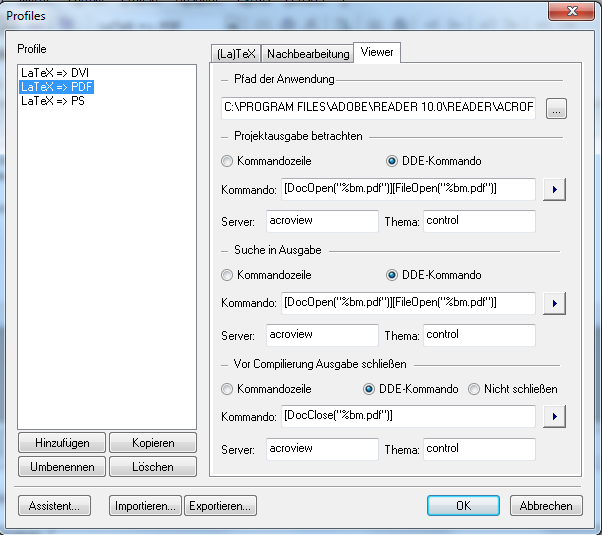Select the Nicht schließen option

513,389
